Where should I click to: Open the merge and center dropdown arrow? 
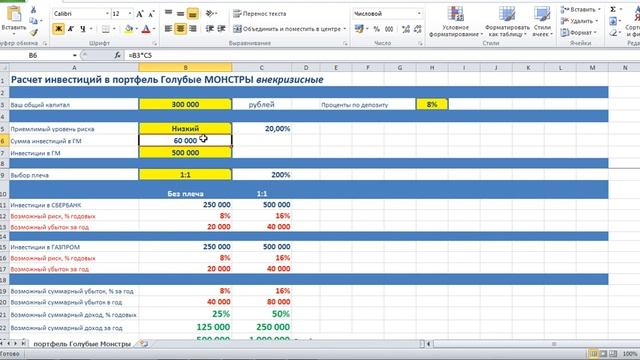click(345, 29)
